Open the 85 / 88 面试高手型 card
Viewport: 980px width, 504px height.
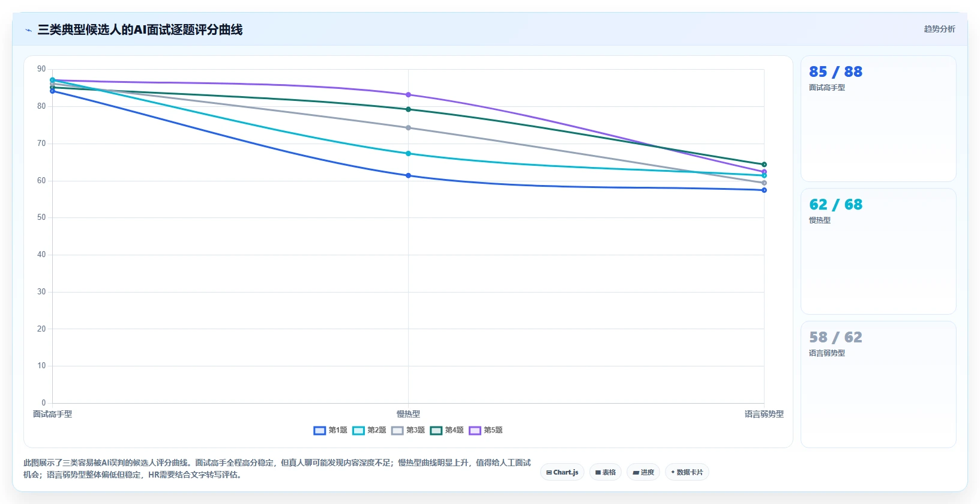coord(879,119)
